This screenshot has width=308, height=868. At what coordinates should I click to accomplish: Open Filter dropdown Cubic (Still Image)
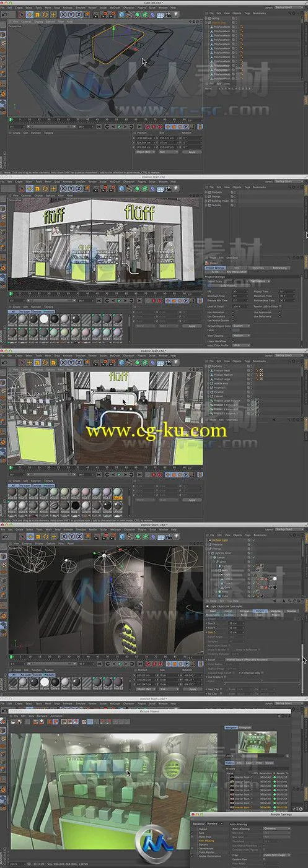pyautogui.click(x=276, y=855)
